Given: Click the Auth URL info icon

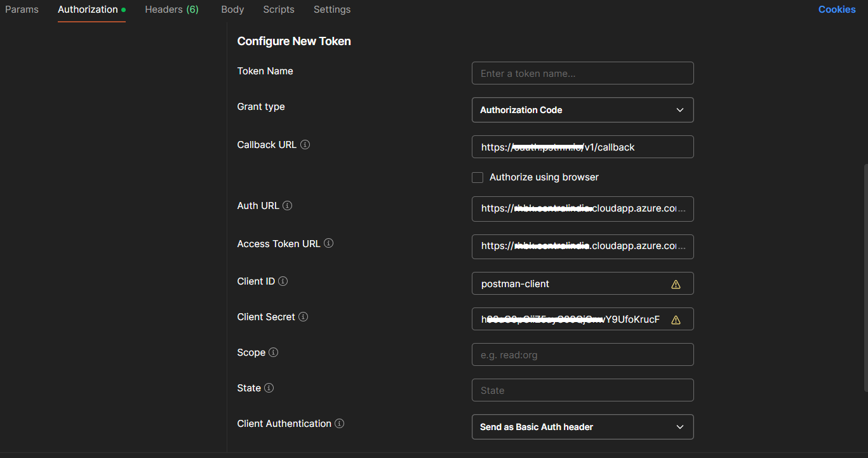Looking at the screenshot, I should click(x=287, y=205).
